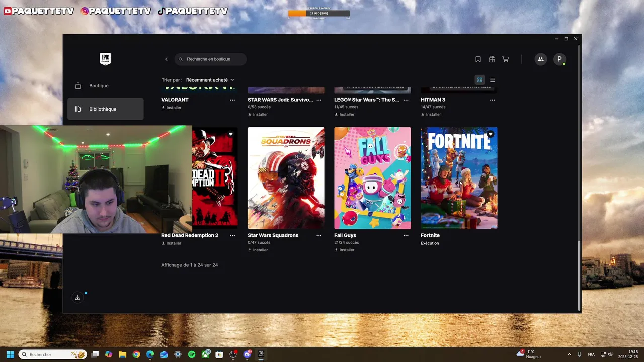Open the wishlist bookmark icon
Viewport: 644px width, 362px height.
[x=478, y=59]
